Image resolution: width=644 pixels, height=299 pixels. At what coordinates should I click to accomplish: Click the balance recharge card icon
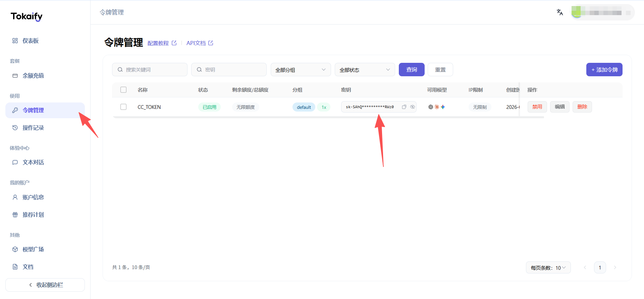coord(15,76)
